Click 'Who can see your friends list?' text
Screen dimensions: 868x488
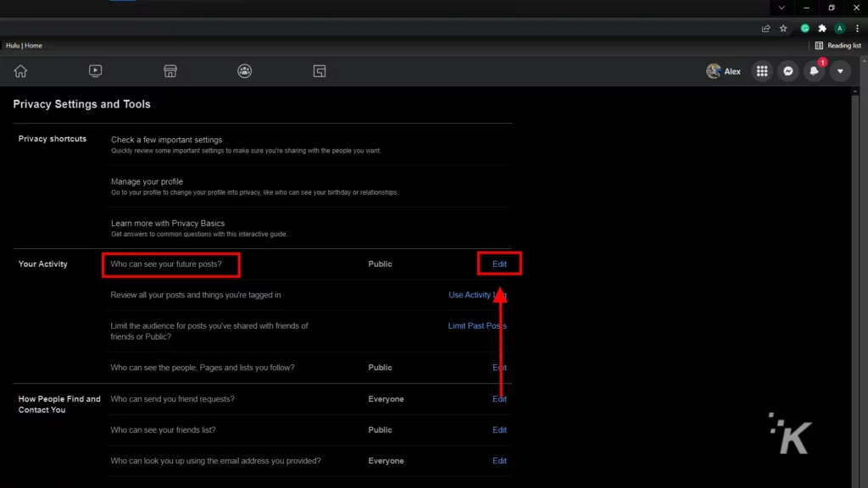coord(163,430)
